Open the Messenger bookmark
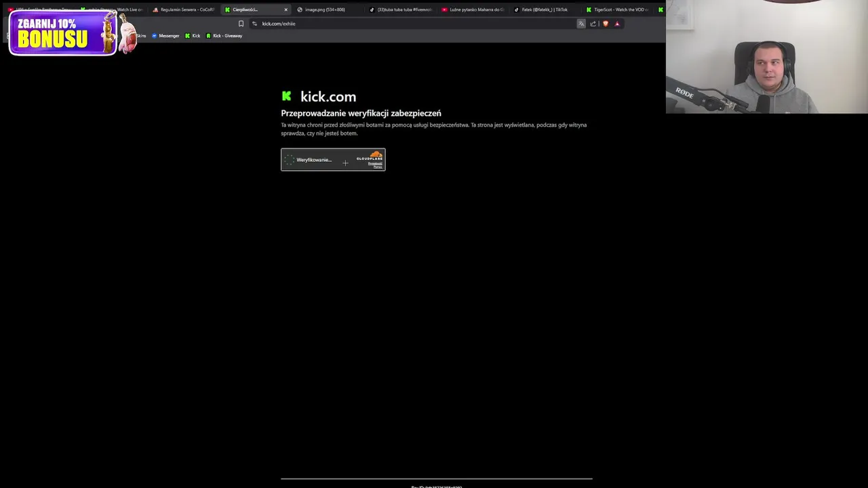Viewport: 868px width, 488px height. point(165,36)
